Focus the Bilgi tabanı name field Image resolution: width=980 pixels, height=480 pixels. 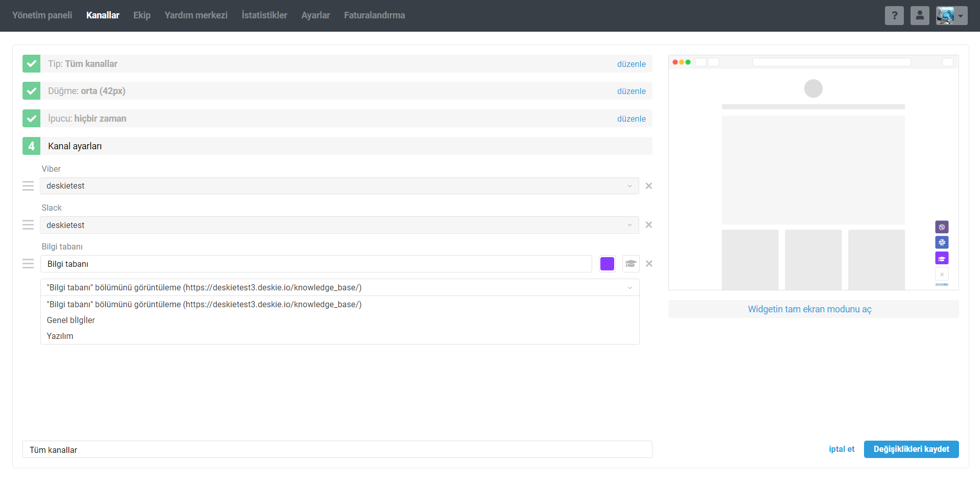click(316, 264)
